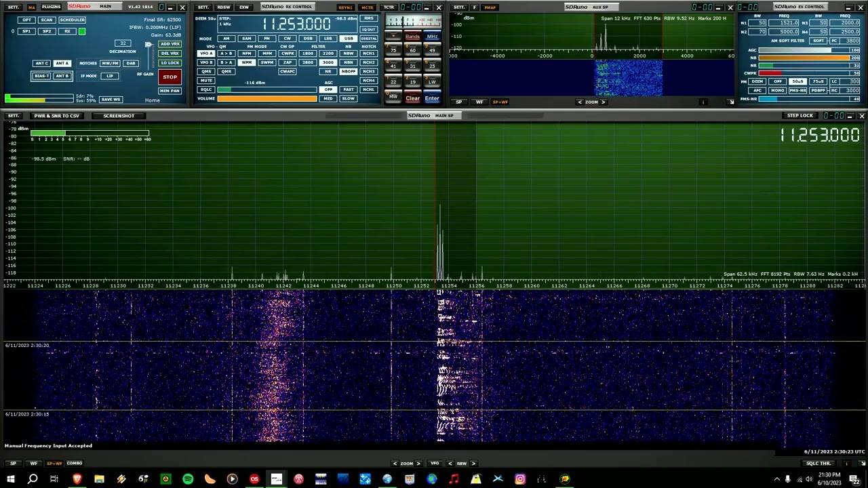Viewport: 868px width, 488px height.
Task: Select antenna ANT C
Action: pyautogui.click(x=41, y=63)
